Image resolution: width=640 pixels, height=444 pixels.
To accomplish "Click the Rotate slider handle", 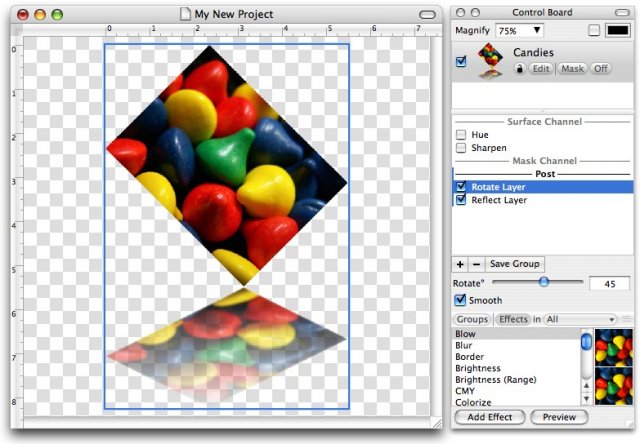I will (543, 282).
